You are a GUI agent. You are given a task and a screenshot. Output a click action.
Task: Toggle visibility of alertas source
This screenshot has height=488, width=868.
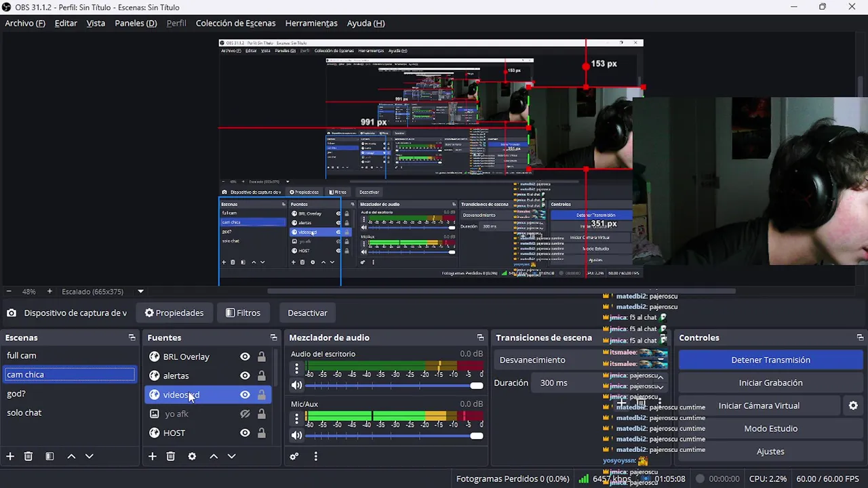(x=245, y=375)
